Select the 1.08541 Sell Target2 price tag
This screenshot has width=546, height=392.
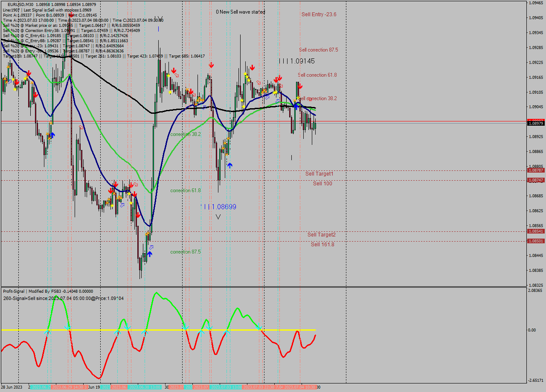(x=536, y=231)
